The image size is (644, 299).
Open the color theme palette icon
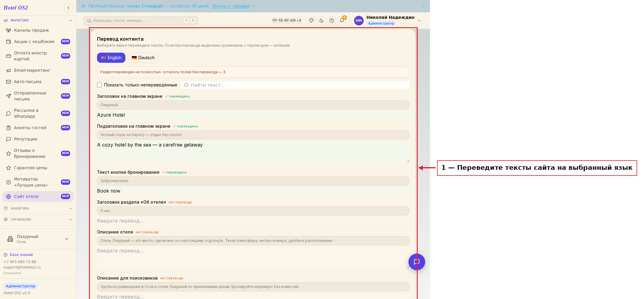(x=311, y=21)
